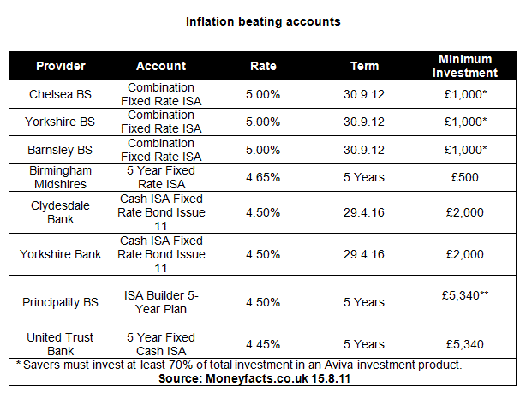Select the Minimum Investment column header
The height and width of the screenshot is (398, 532).
pyautogui.click(x=465, y=66)
